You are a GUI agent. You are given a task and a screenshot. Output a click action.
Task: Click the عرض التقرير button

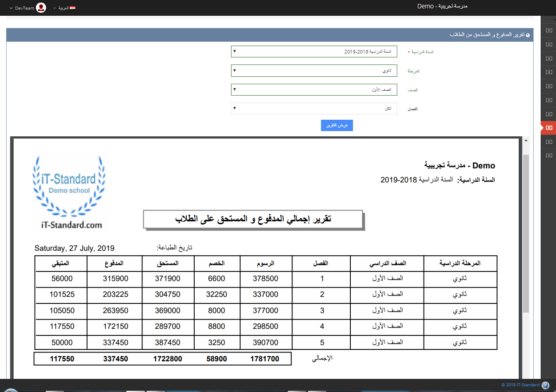pos(337,125)
